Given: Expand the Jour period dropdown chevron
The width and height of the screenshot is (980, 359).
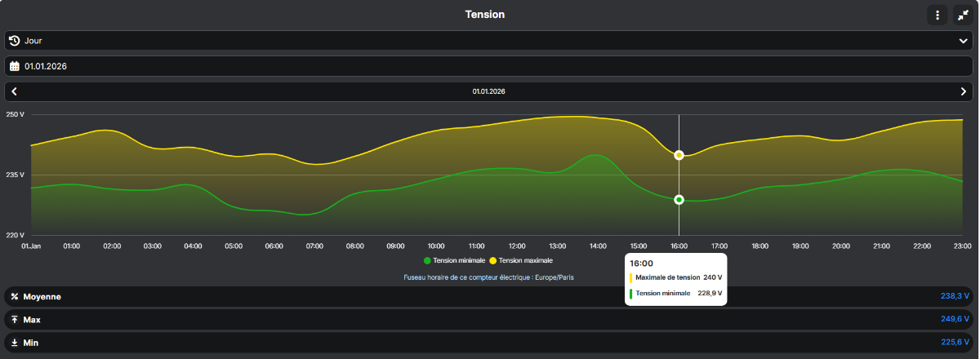Looking at the screenshot, I should tap(963, 40).
